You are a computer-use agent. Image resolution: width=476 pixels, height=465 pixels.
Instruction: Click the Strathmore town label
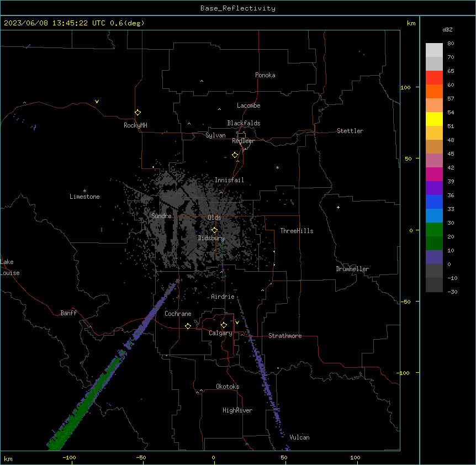pyautogui.click(x=285, y=336)
